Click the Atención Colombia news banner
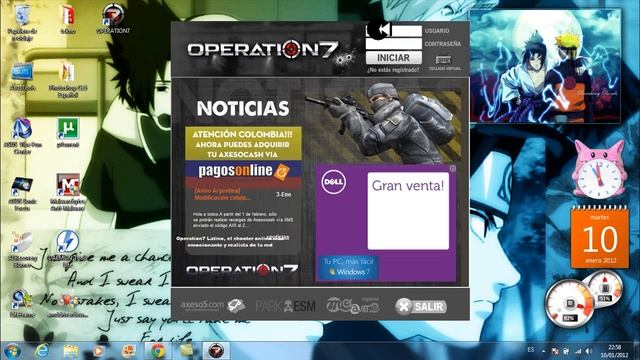The image size is (640, 360). pos(243,144)
